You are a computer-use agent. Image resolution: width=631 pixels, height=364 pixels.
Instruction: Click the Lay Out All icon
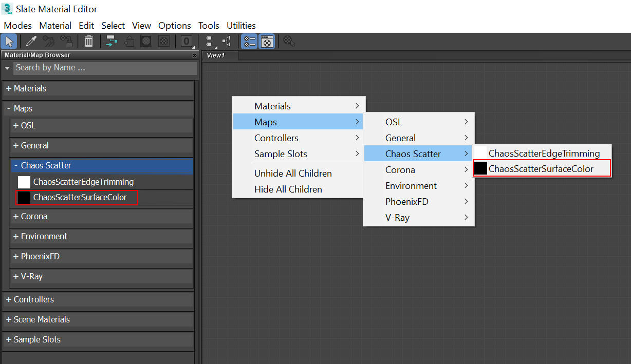(209, 42)
